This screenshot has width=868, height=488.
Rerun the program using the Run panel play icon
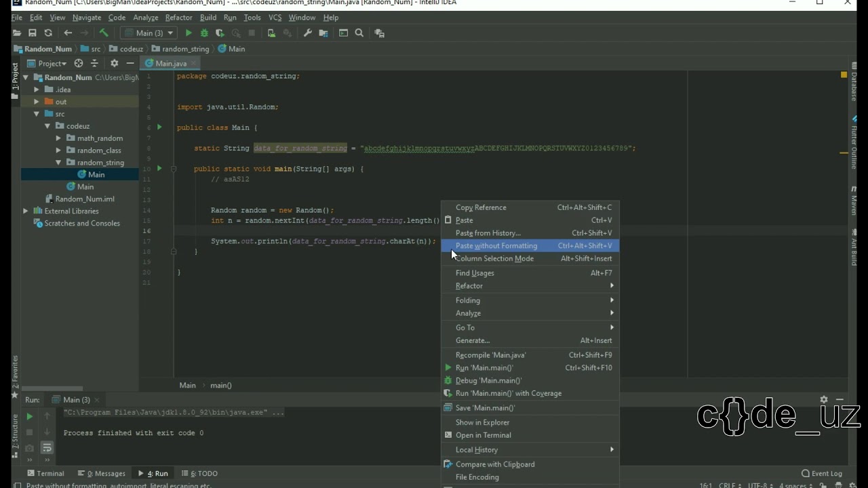(29, 416)
